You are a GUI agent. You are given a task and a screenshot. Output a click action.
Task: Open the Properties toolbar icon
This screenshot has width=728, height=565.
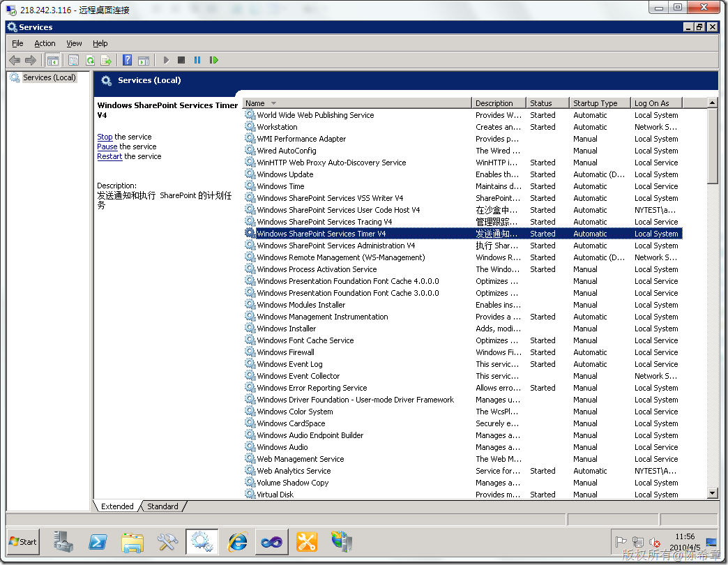(x=73, y=60)
